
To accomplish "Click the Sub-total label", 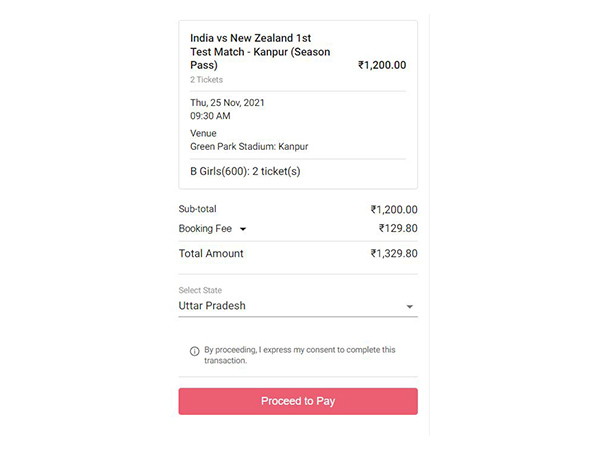I will (197, 209).
